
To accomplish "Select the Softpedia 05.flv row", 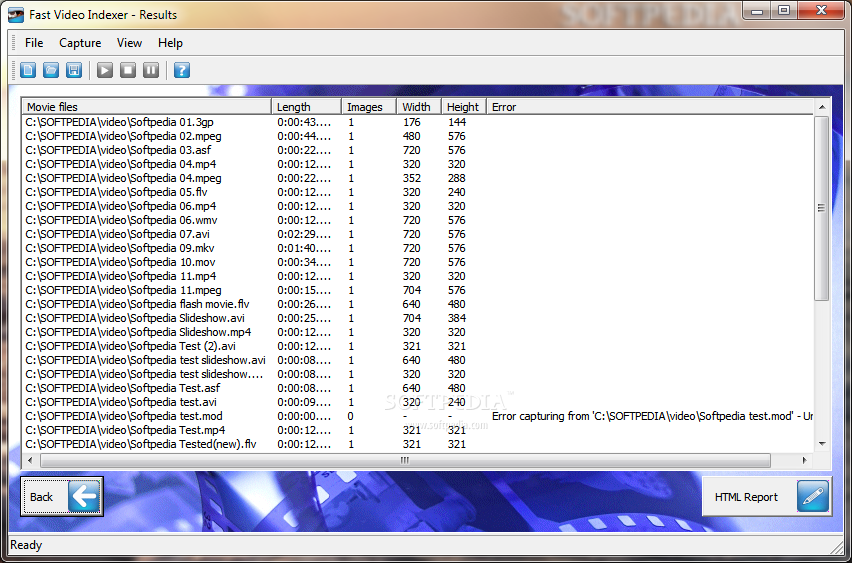I will pos(418,192).
